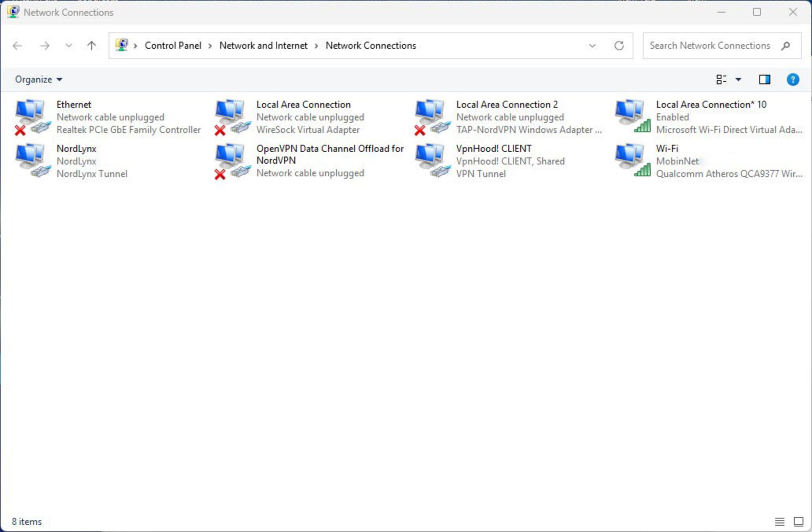Click the MobinNet network name
Image resolution: width=812 pixels, height=532 pixels.
pyautogui.click(x=677, y=161)
